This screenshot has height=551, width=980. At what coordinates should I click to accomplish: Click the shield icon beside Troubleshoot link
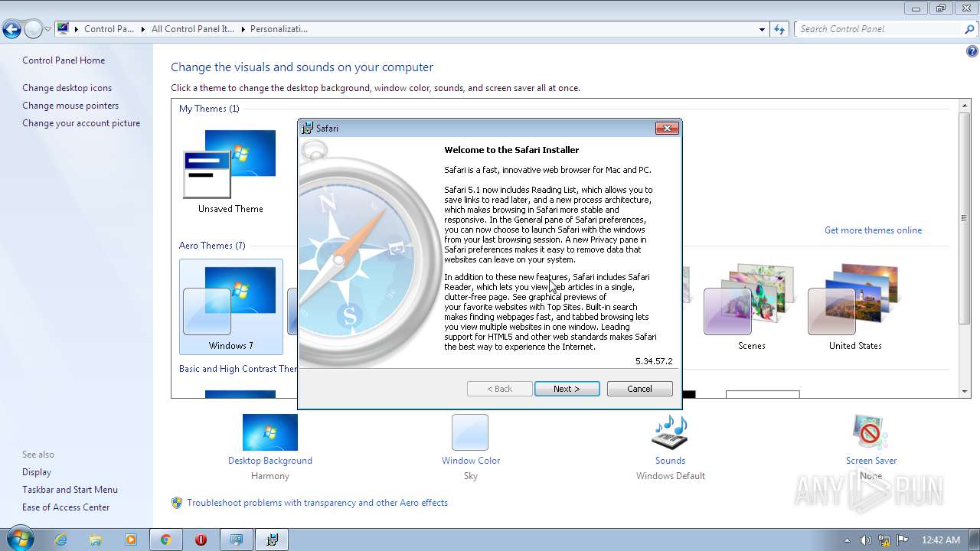pos(177,503)
